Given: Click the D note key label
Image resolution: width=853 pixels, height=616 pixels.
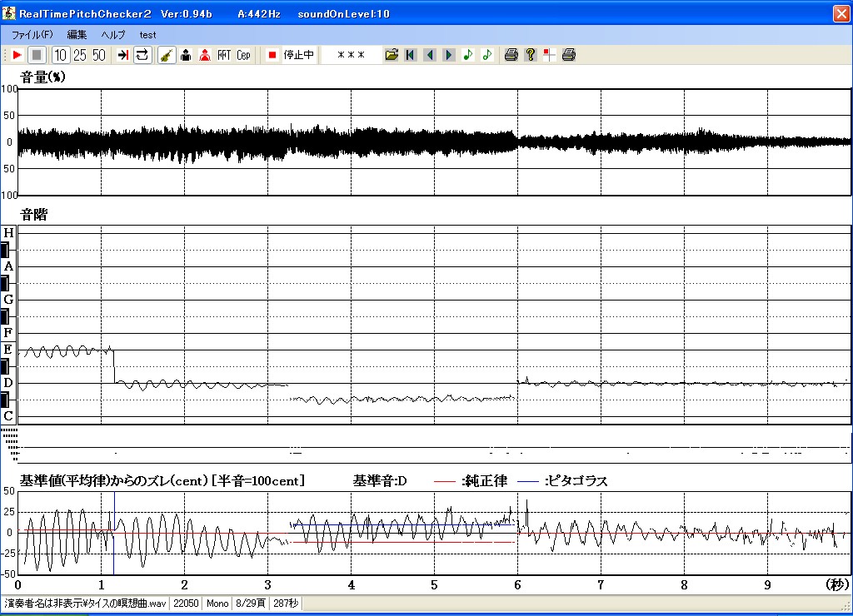Looking at the screenshot, I should (x=8, y=383).
